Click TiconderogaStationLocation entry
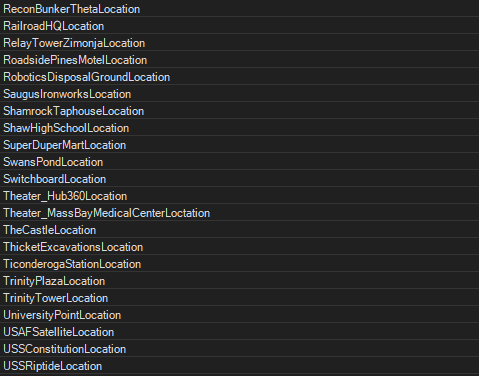 point(239,264)
